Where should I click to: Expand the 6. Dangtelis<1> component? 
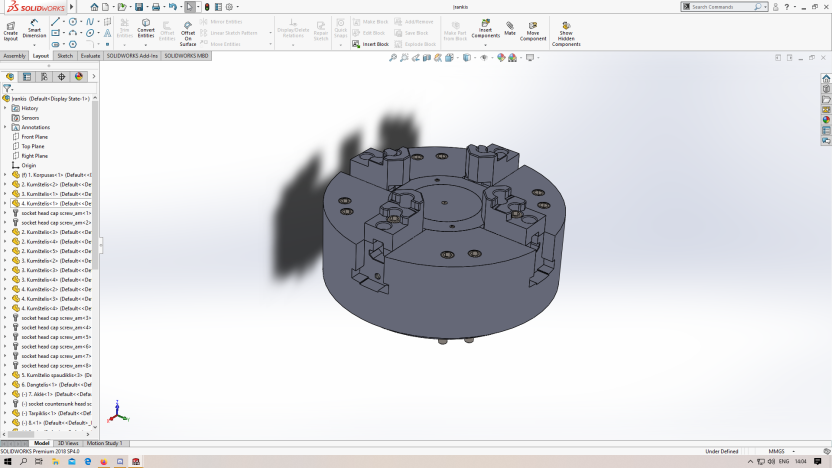[5, 385]
